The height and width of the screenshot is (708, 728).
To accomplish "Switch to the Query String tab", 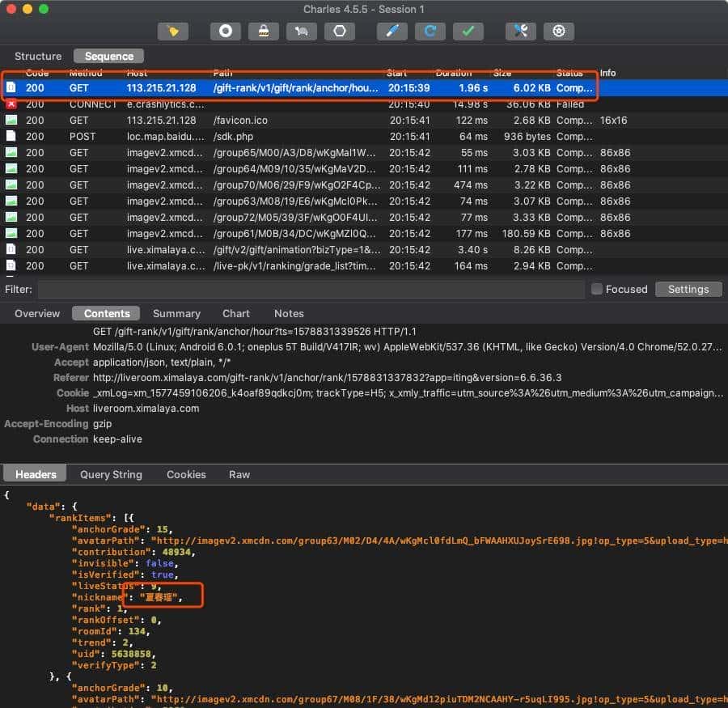I will click(x=112, y=474).
